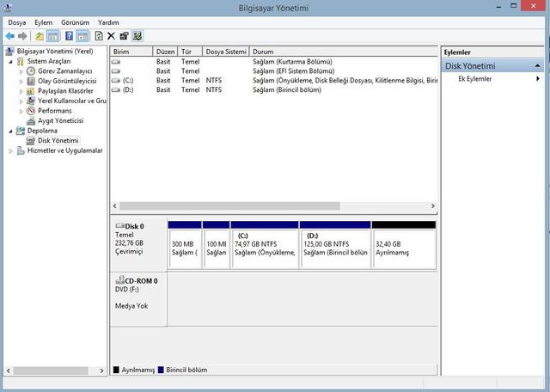
Task: Click the volume list horizontal scrollbar
Action: point(229,206)
